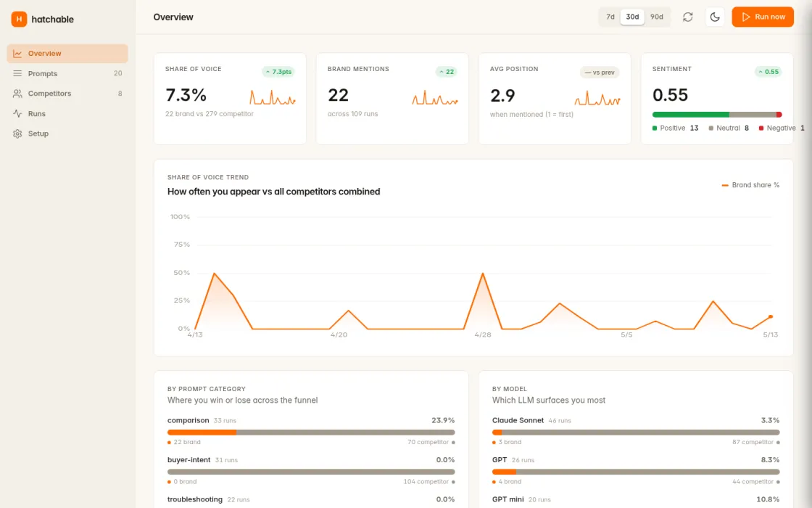
Task: Click the Brand share % legend
Action: point(750,185)
